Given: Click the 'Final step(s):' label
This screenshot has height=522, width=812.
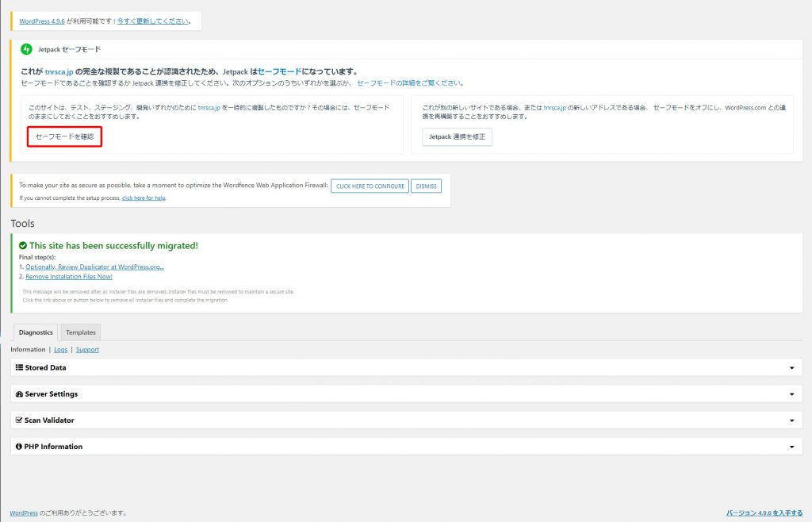Looking at the screenshot, I should click(37, 257).
